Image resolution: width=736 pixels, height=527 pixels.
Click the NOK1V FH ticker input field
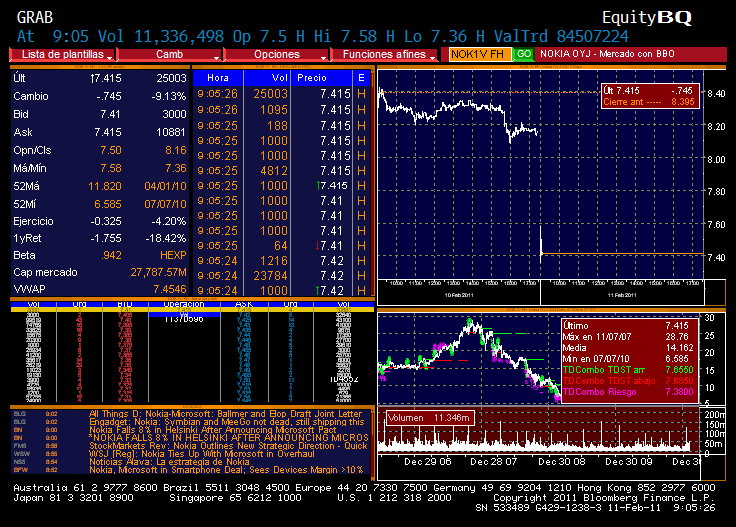tap(479, 54)
